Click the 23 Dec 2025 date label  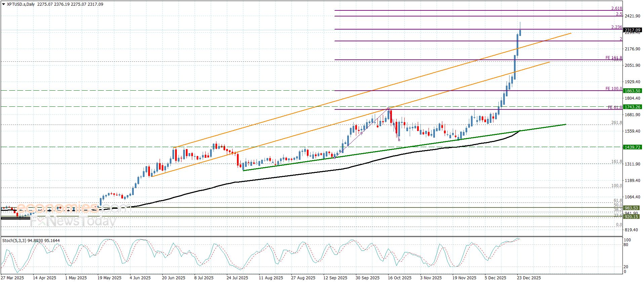point(529,278)
